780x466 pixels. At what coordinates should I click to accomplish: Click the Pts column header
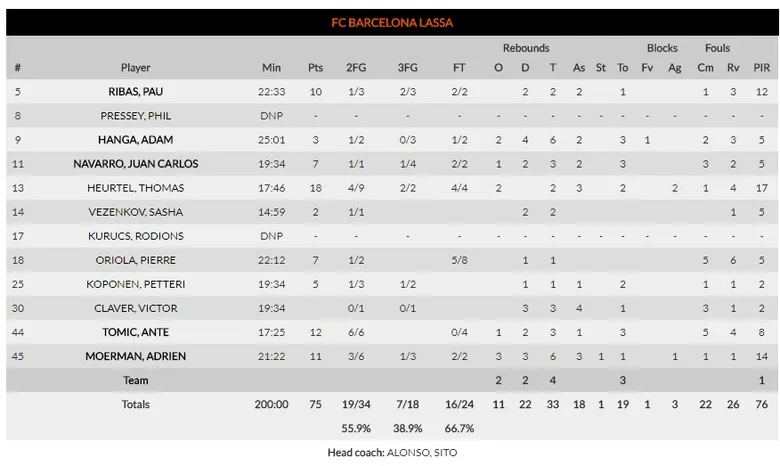pyautogui.click(x=316, y=68)
